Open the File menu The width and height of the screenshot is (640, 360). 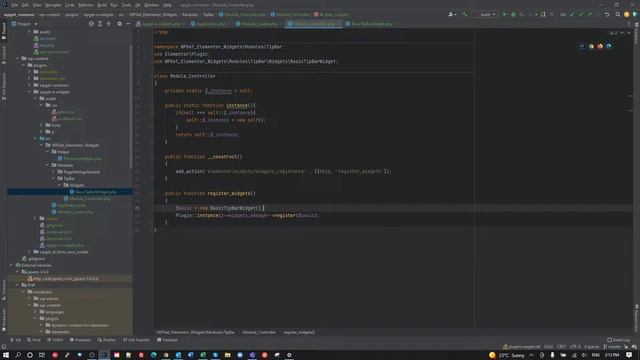point(15,5)
